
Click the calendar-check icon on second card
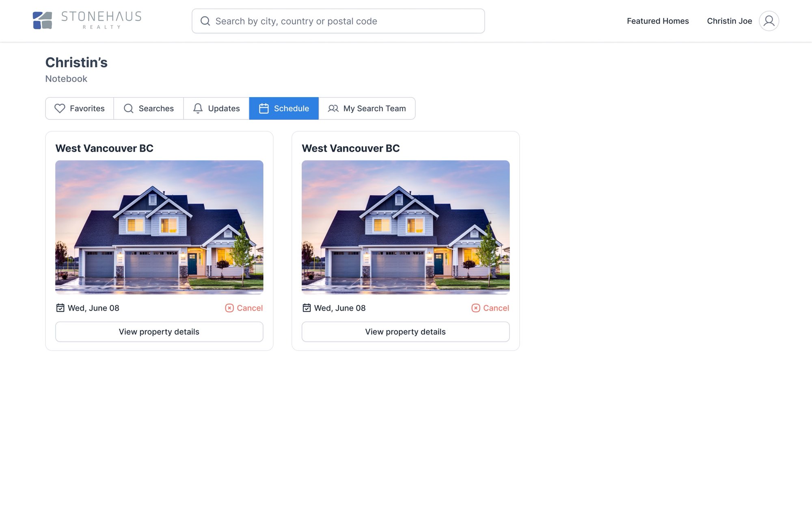point(307,308)
